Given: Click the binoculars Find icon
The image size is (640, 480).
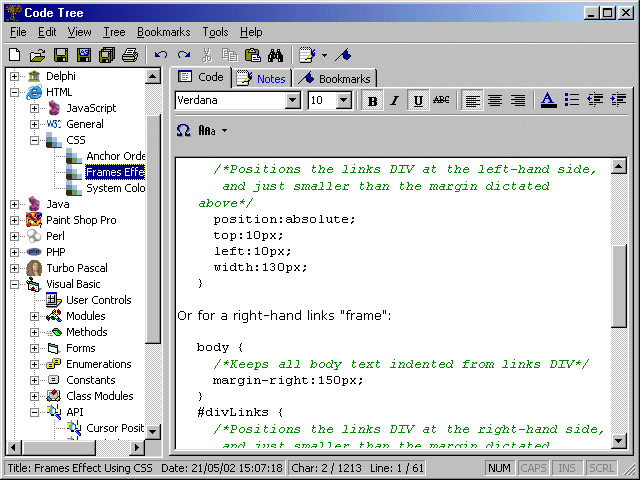Looking at the screenshot, I should coord(274,55).
